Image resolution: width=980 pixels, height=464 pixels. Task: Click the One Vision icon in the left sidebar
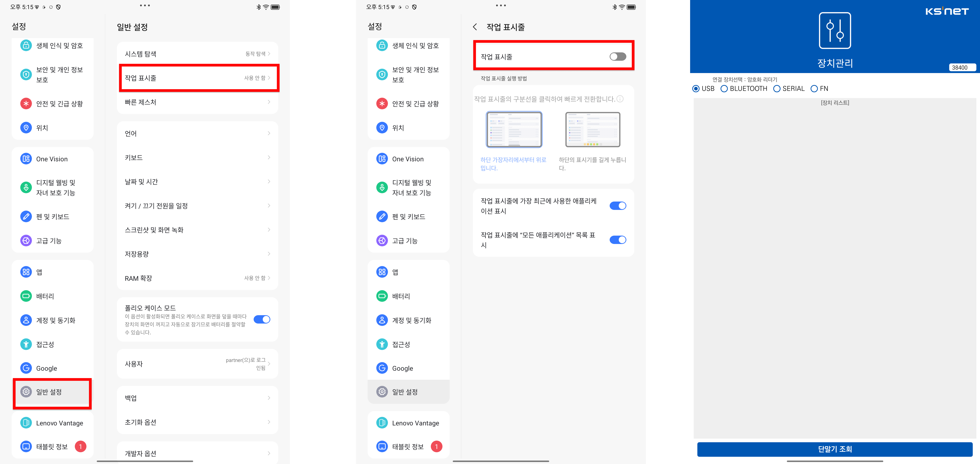26,159
